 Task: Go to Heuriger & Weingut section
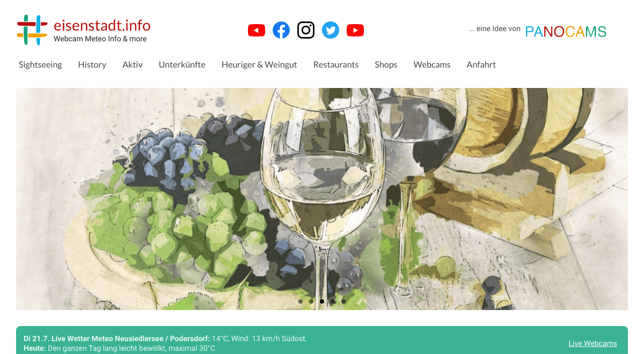[x=259, y=64]
